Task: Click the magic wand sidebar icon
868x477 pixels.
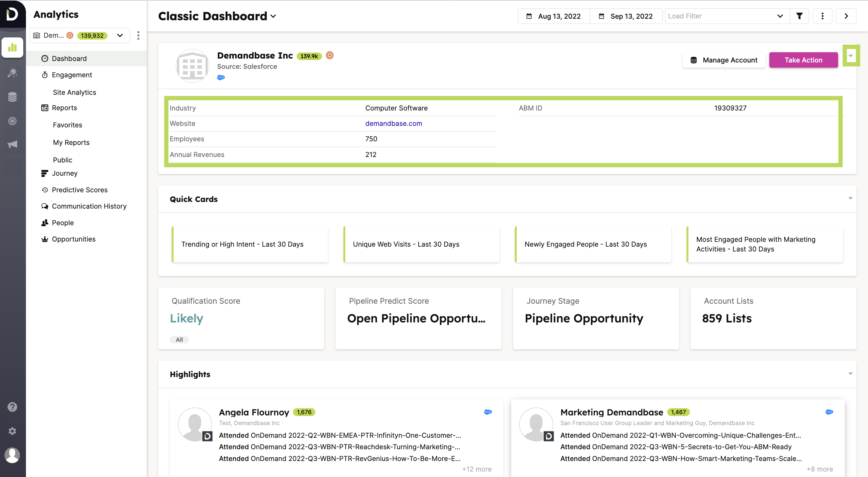Action: click(x=12, y=72)
